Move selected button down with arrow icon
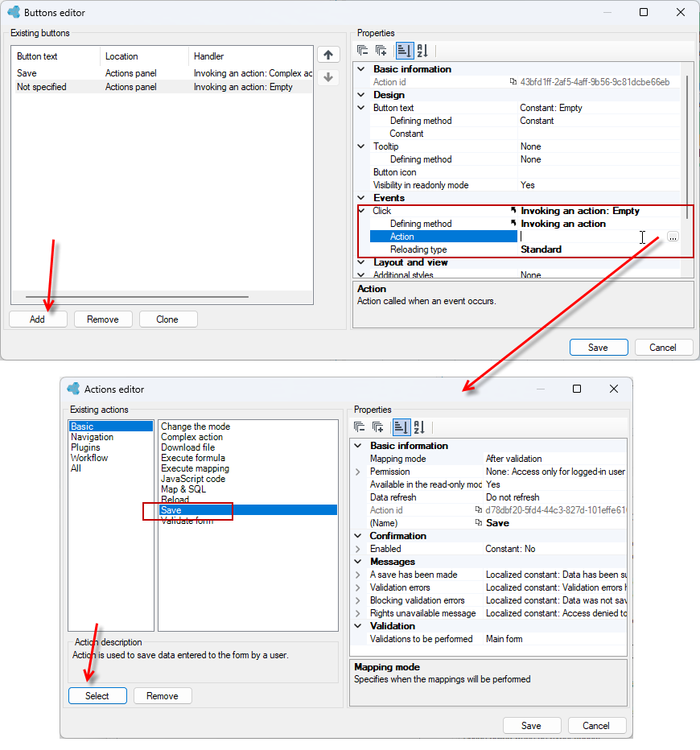 328,77
